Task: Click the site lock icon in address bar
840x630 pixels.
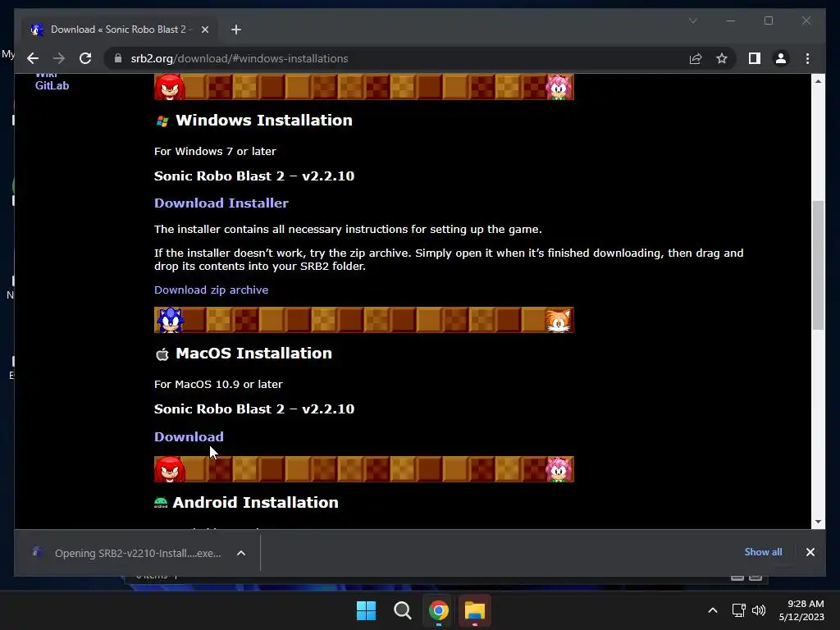Action: tap(118, 58)
